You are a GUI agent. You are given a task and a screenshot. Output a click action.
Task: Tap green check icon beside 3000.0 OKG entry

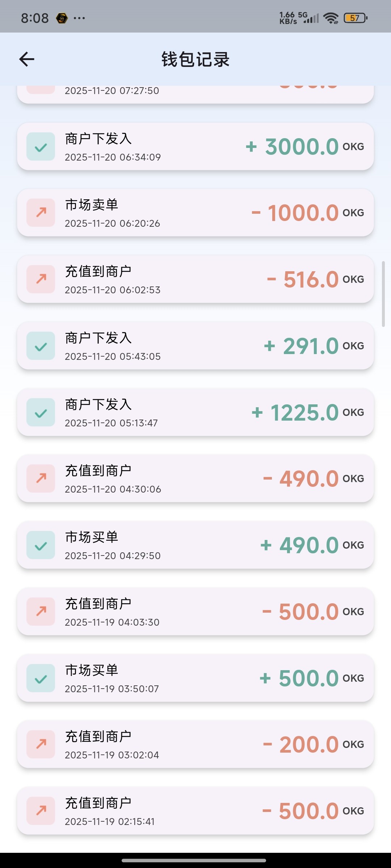[x=41, y=146]
